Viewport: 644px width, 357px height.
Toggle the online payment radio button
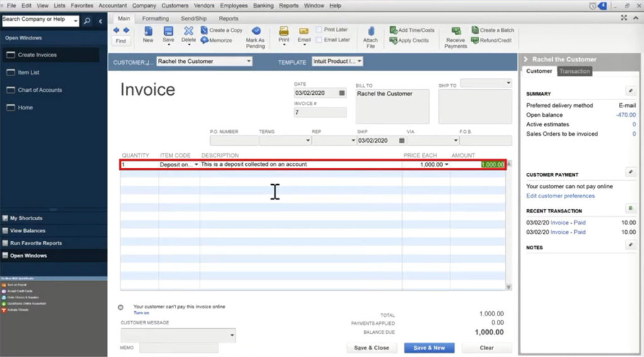click(121, 307)
